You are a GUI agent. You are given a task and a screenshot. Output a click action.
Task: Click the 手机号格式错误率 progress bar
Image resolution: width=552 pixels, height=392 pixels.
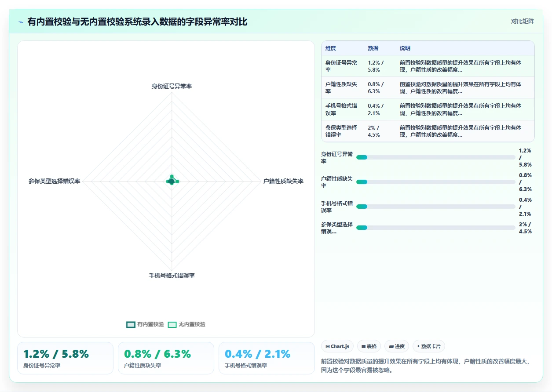(x=435, y=207)
